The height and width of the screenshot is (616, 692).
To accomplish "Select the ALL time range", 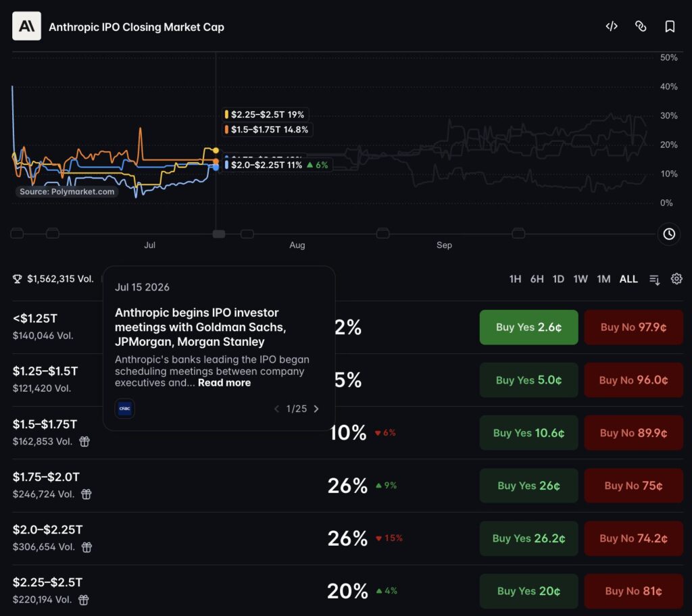I will click(628, 279).
